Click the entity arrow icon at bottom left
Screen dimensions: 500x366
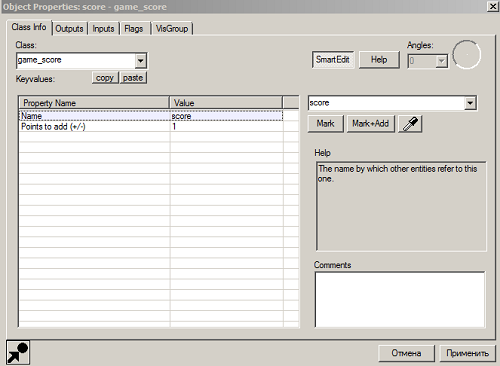[18, 353]
